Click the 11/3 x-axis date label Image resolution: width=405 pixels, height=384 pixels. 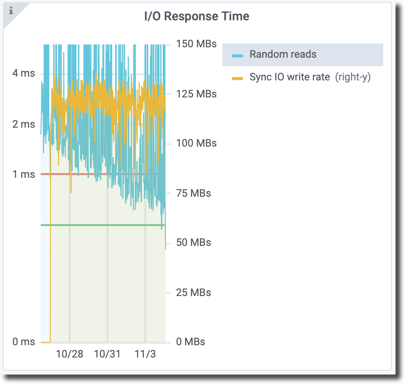coord(145,354)
